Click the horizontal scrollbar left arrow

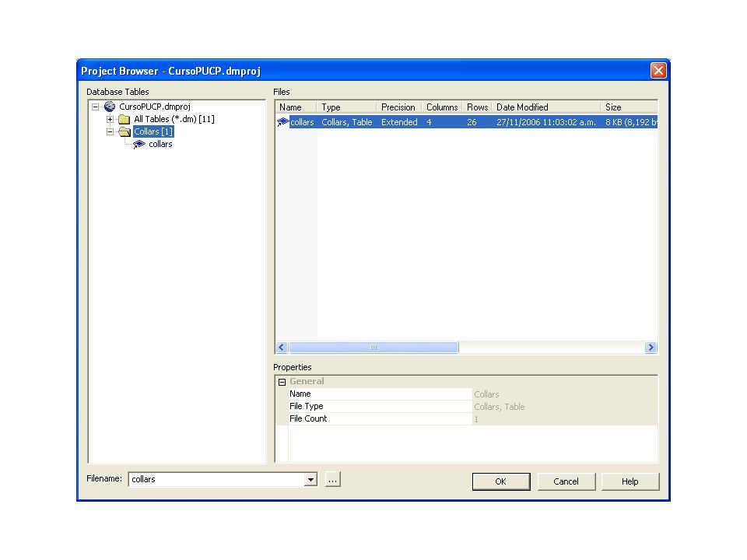pos(282,347)
